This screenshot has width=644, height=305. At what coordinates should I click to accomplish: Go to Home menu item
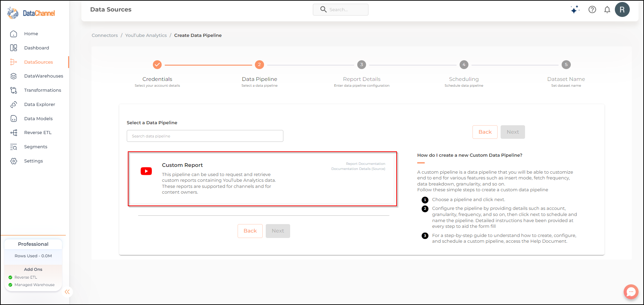tap(31, 34)
